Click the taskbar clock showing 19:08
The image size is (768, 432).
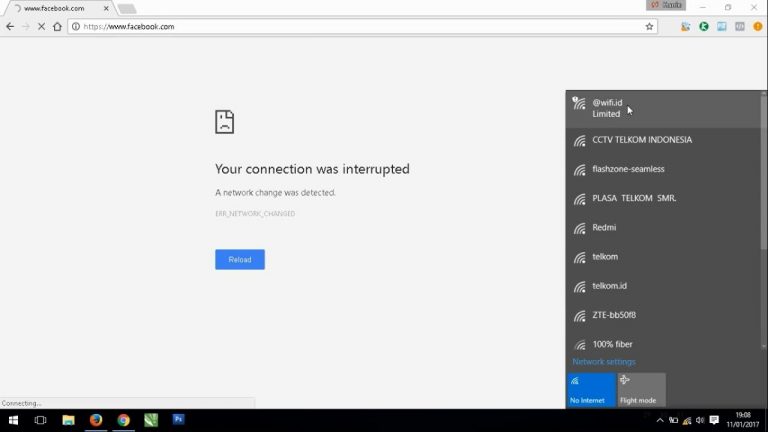click(743, 420)
